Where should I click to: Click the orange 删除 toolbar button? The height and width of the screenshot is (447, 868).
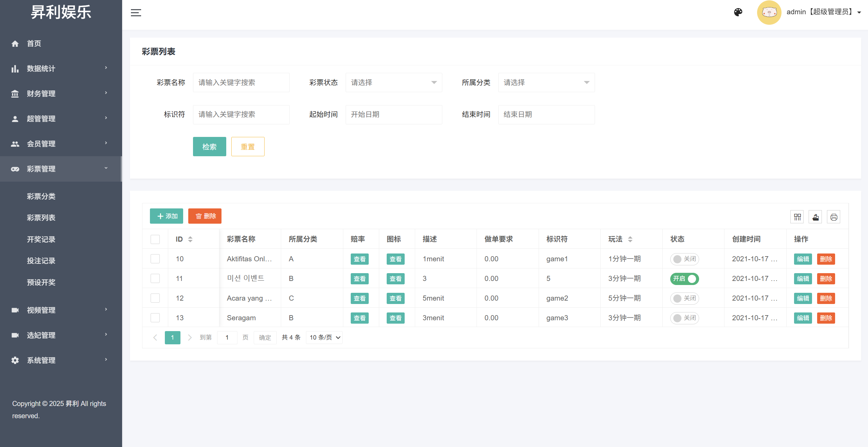point(205,216)
